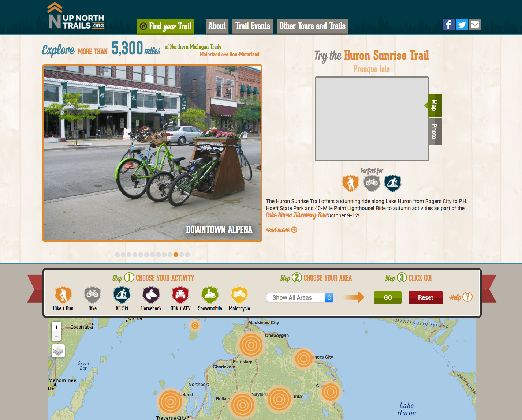Click the trail cluster marker near Leland

click(170, 402)
